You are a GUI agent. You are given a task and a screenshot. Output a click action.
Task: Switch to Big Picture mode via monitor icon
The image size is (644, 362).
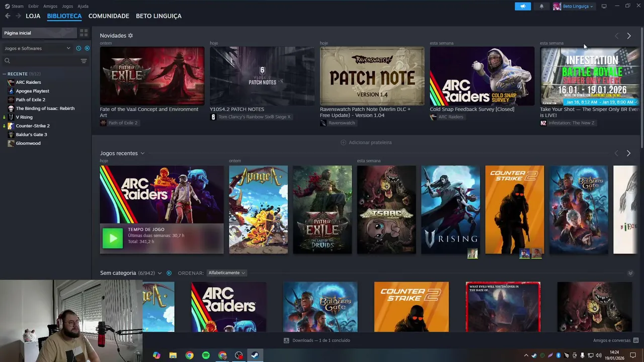coord(604,6)
